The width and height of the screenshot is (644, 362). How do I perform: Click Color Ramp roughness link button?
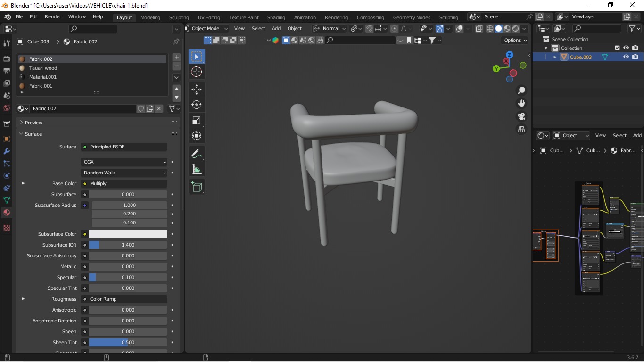click(x=124, y=299)
